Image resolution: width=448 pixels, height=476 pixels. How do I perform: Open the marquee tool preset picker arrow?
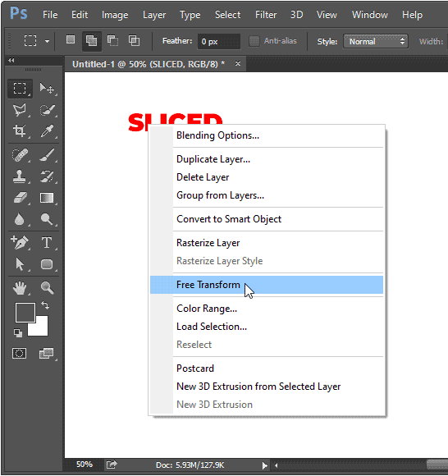pyautogui.click(x=47, y=41)
